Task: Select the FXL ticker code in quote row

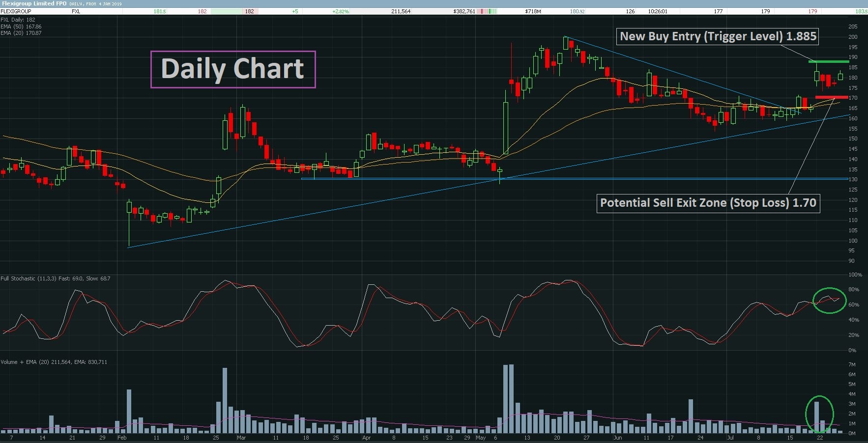Action: 76,11
